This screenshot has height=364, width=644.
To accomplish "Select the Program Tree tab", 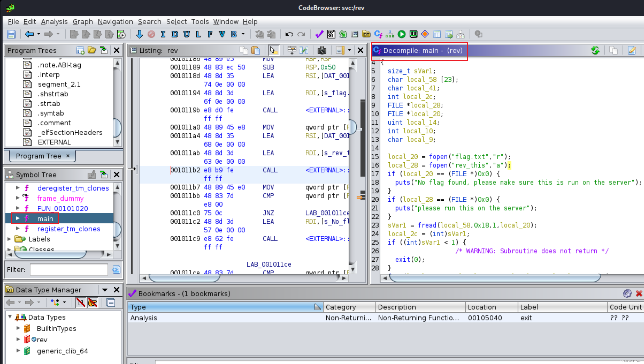I will pyautogui.click(x=39, y=156).
